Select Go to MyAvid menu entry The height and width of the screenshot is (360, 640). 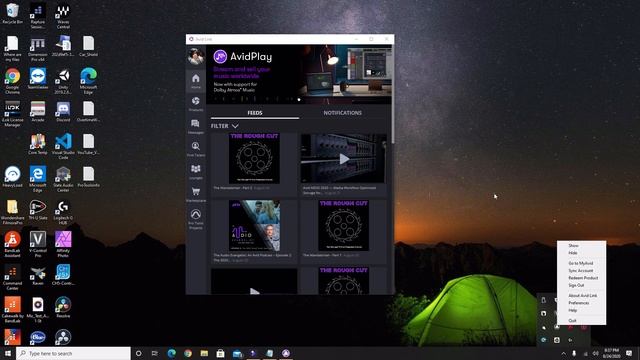pos(580,263)
